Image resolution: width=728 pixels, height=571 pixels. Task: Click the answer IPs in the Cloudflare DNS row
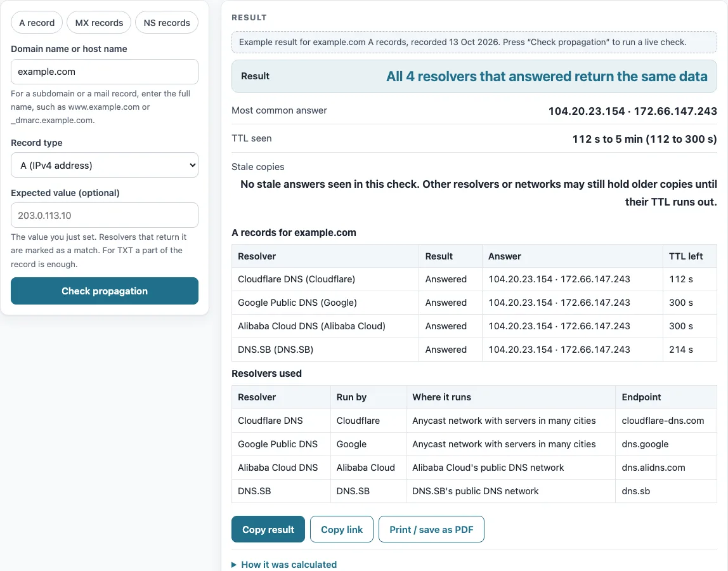(559, 279)
